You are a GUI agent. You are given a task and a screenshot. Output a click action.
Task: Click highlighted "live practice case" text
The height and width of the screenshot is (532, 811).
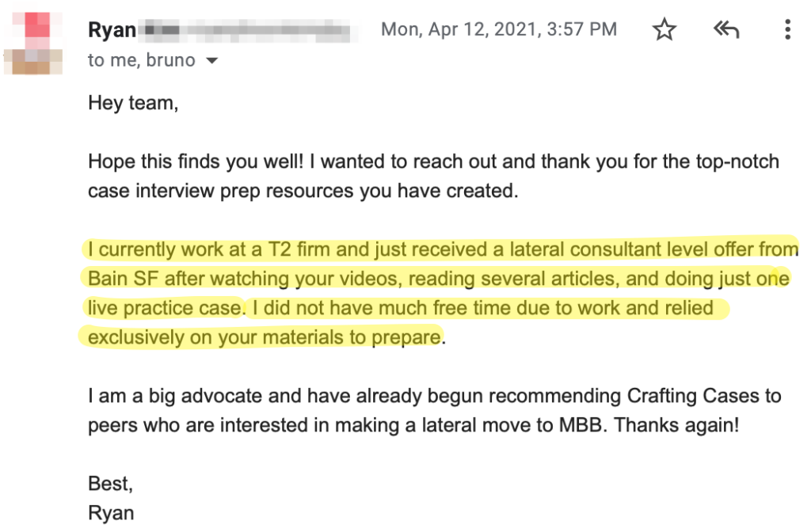(165, 308)
